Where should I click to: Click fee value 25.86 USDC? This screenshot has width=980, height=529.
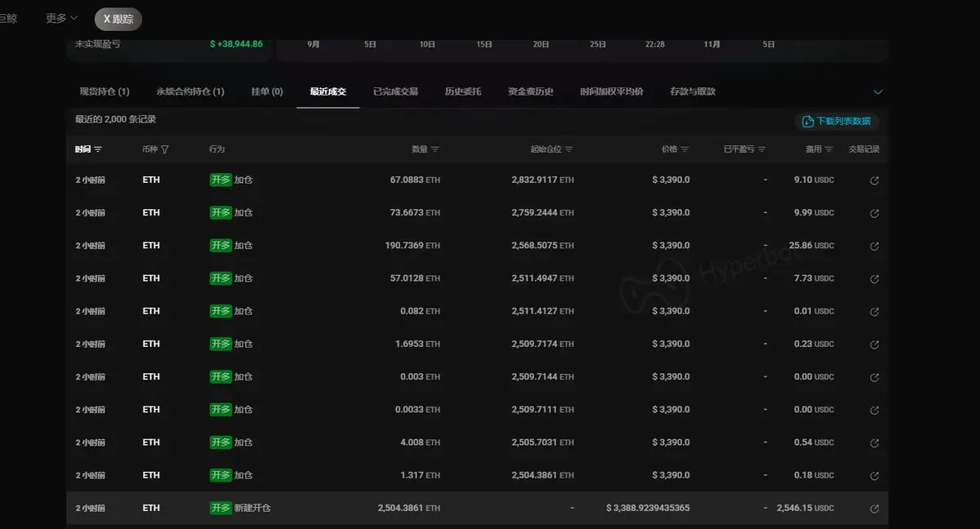[x=813, y=245]
